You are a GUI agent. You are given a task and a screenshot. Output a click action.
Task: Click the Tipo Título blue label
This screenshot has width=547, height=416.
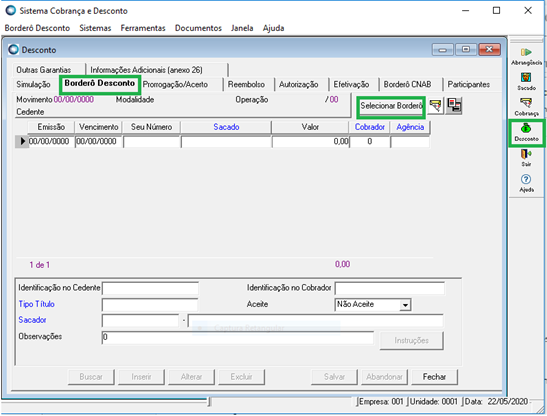(36, 304)
